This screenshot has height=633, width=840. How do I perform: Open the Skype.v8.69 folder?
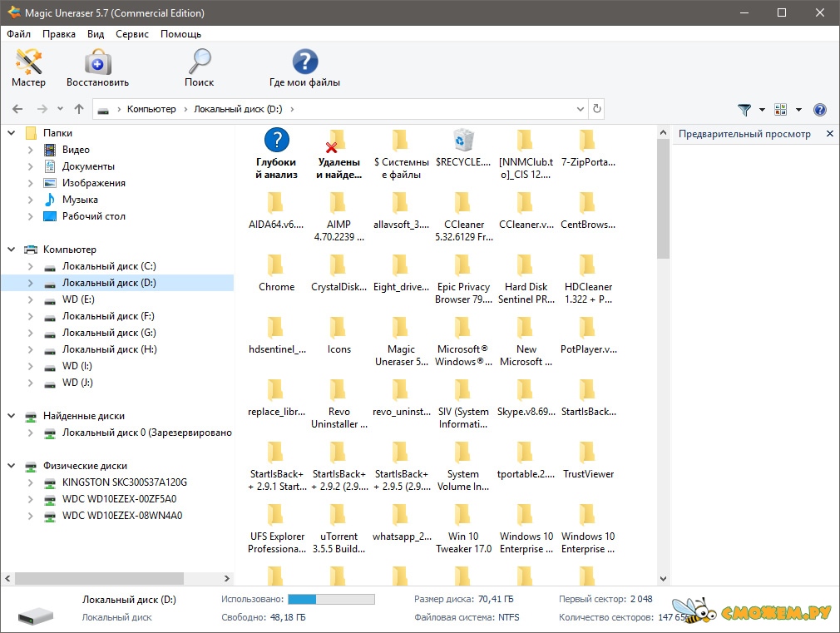click(526, 398)
